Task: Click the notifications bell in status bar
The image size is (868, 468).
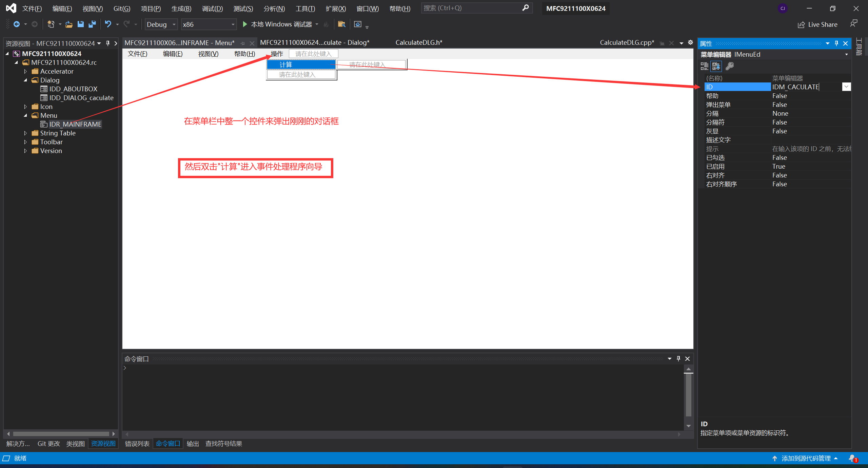Action: point(852,458)
